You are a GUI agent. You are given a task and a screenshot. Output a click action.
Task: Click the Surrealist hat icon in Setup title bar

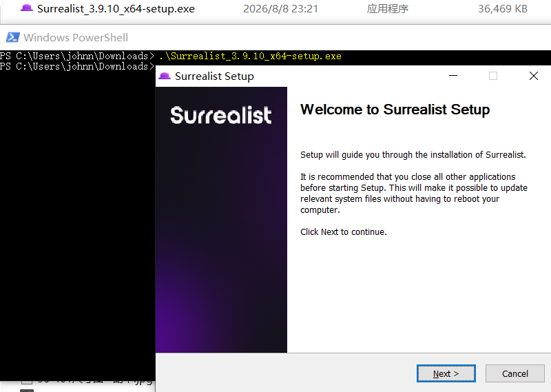coord(165,76)
